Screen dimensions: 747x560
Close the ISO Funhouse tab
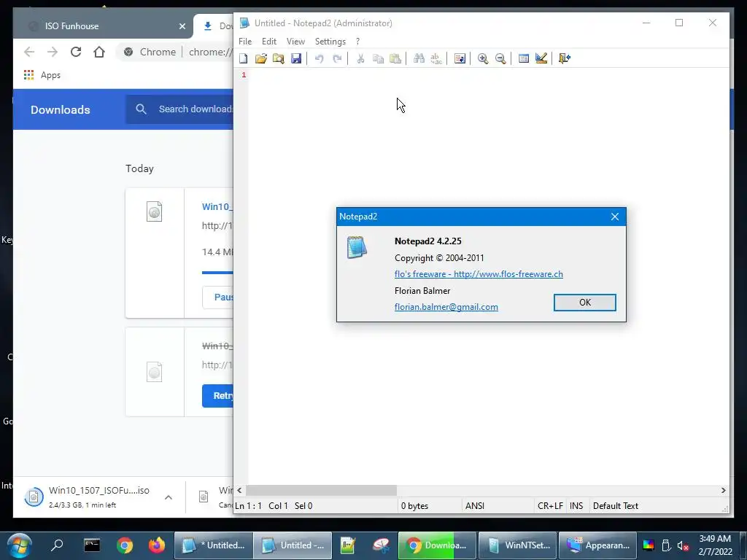pos(182,27)
